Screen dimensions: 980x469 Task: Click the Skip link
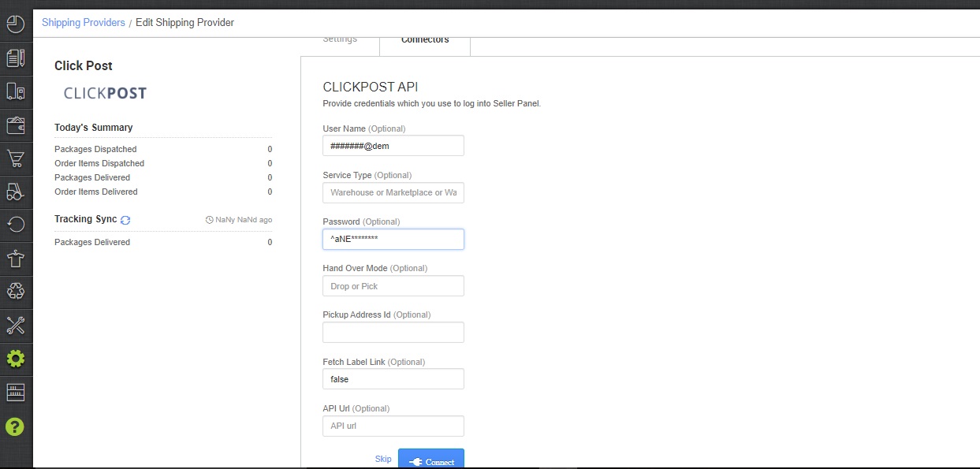[x=383, y=459]
